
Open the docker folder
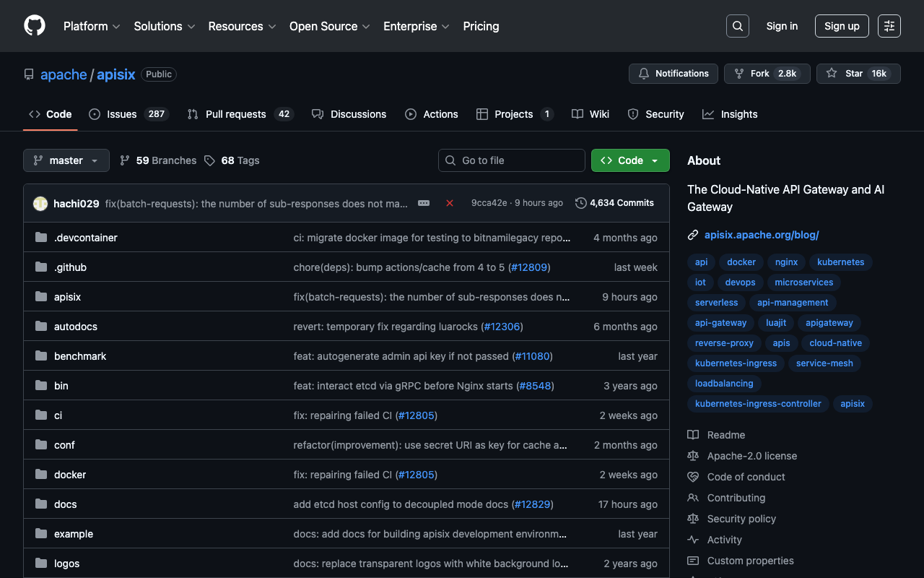tap(70, 475)
